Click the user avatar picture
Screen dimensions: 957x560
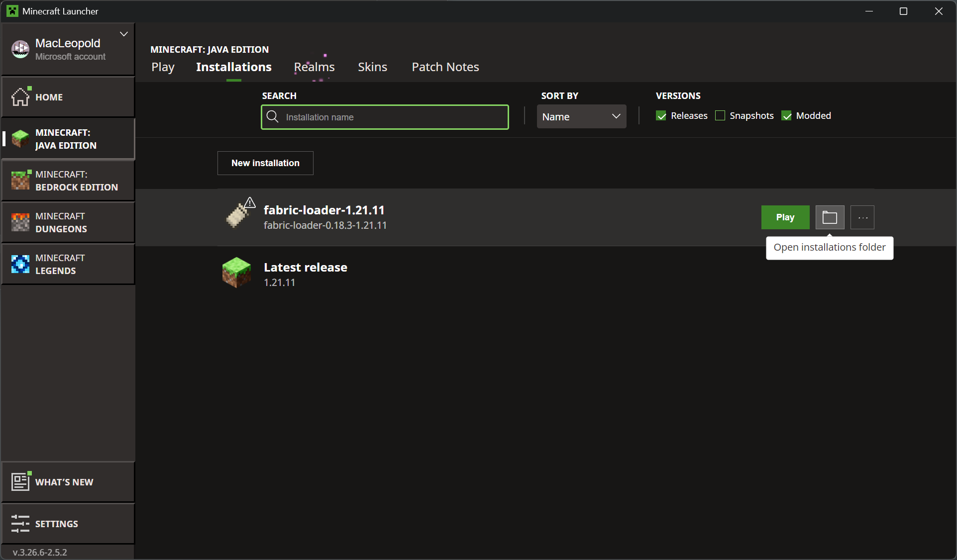[x=20, y=49]
